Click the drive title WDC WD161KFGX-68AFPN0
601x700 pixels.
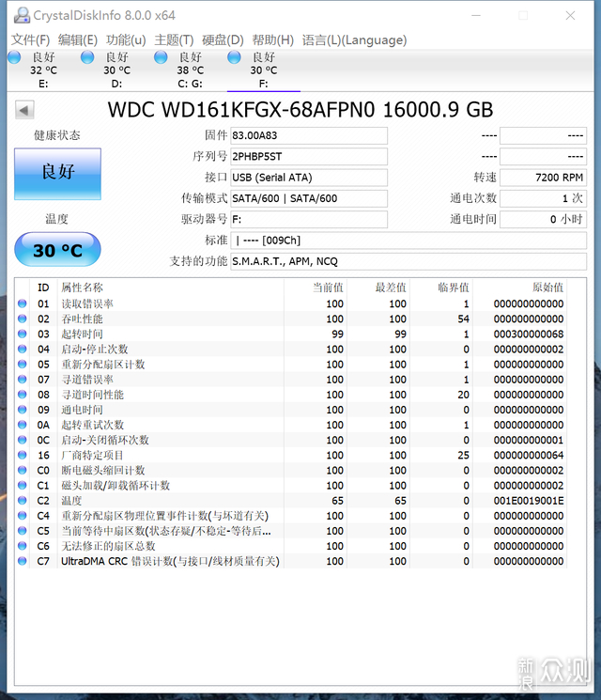242,110
